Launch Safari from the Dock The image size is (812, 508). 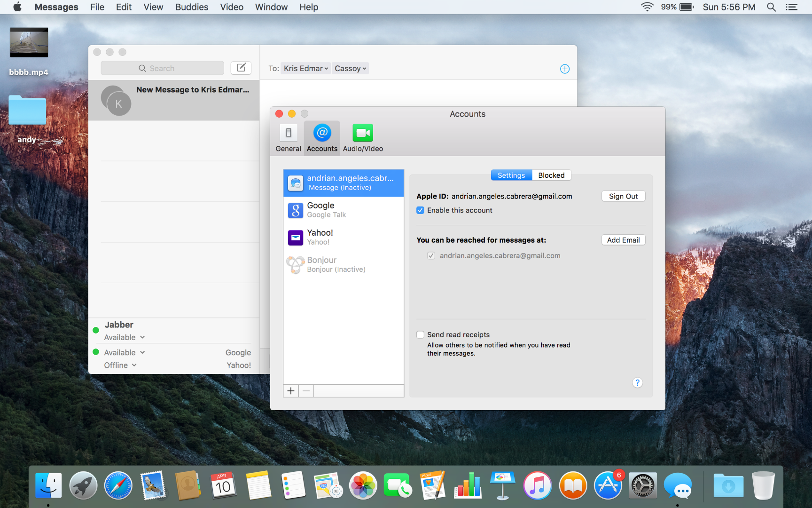click(118, 485)
